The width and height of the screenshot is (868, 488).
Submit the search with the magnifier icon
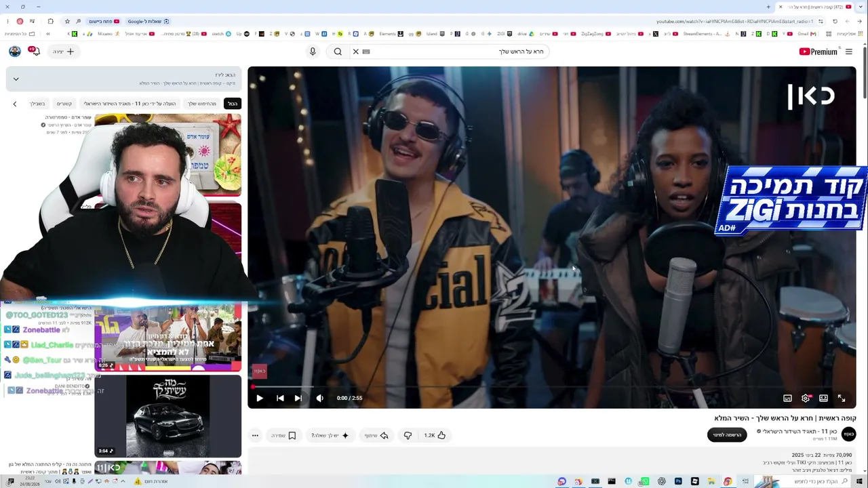click(338, 52)
